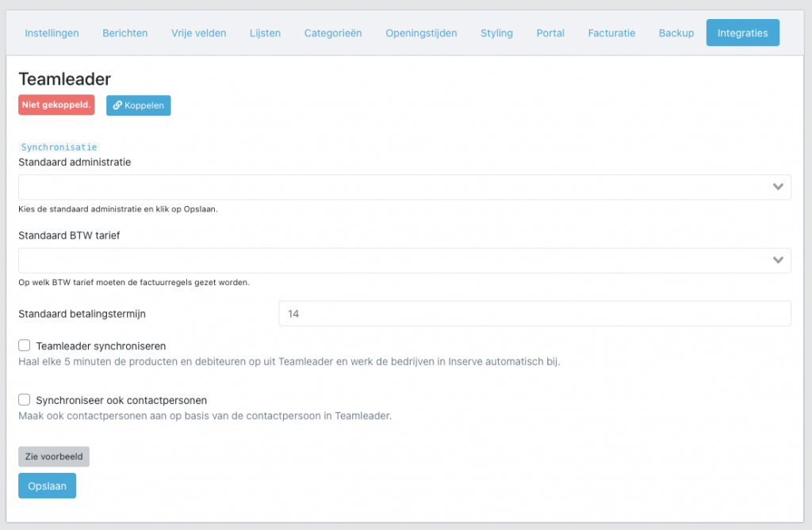Click the Zie voorbeeld button

tap(54, 456)
